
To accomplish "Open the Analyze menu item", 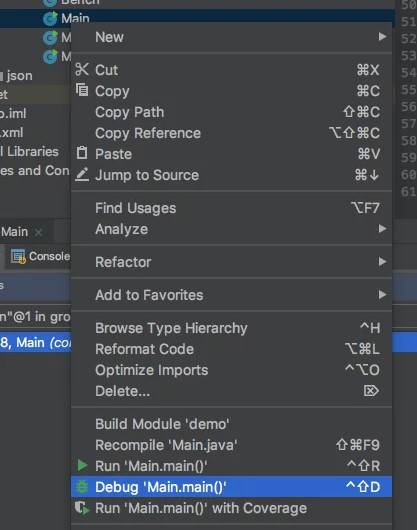I will coord(231,229).
